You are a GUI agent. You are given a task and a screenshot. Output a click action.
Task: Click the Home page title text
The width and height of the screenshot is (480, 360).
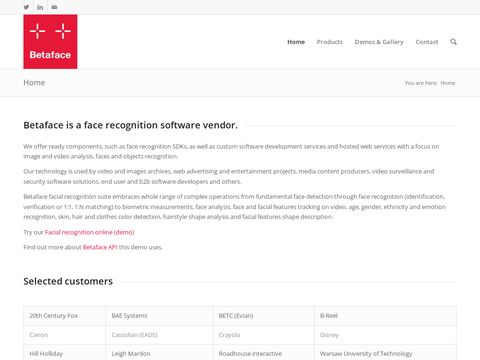coord(34,83)
